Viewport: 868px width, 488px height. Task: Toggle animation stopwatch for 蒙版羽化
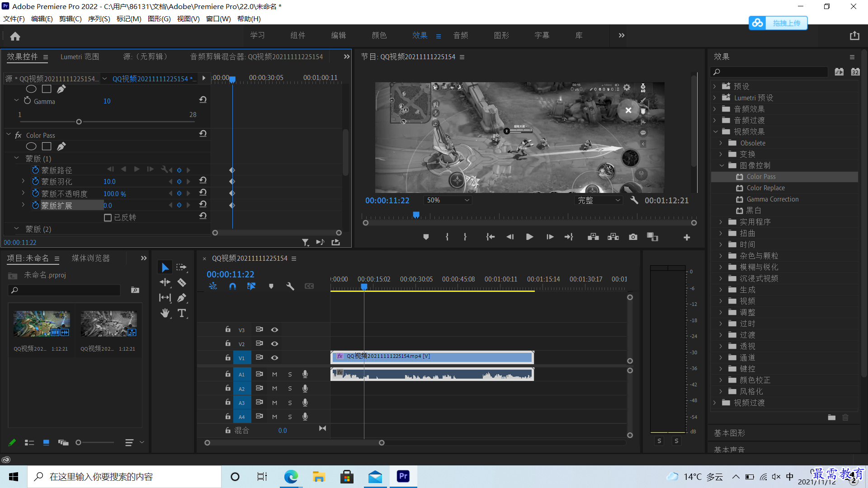click(x=35, y=181)
